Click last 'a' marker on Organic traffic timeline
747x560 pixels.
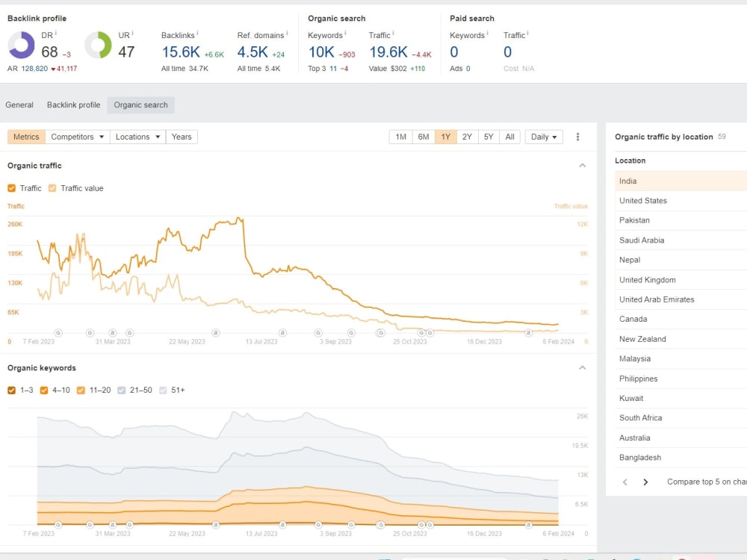click(528, 332)
